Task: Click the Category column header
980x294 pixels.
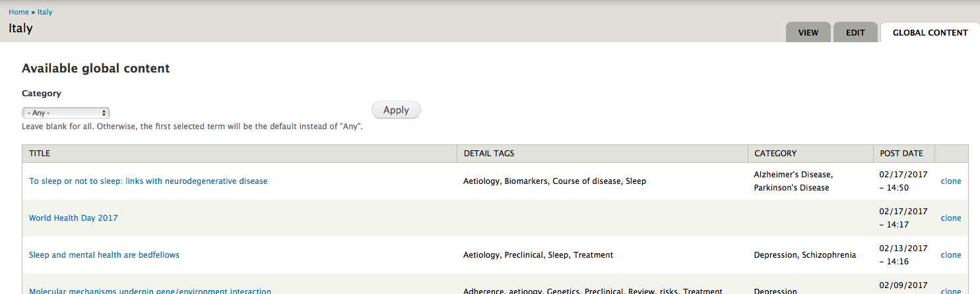Action: click(775, 154)
